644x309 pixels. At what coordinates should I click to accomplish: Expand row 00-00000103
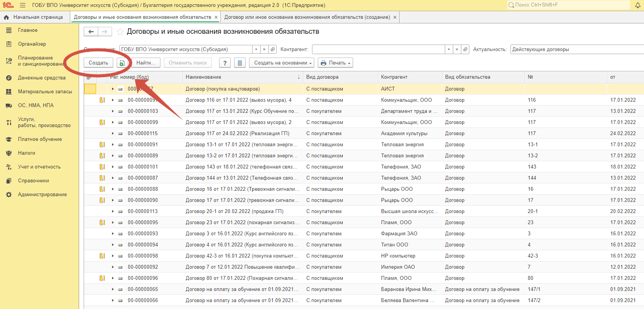[113, 111]
